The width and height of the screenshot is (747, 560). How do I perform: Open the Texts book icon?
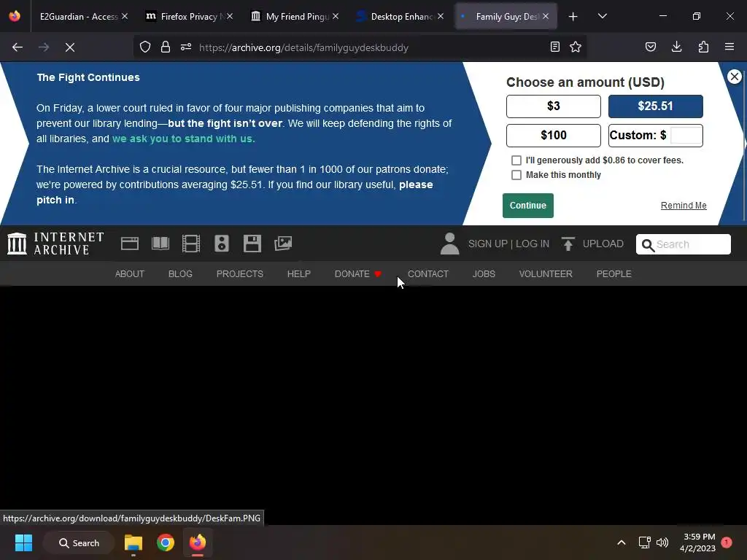tap(160, 244)
